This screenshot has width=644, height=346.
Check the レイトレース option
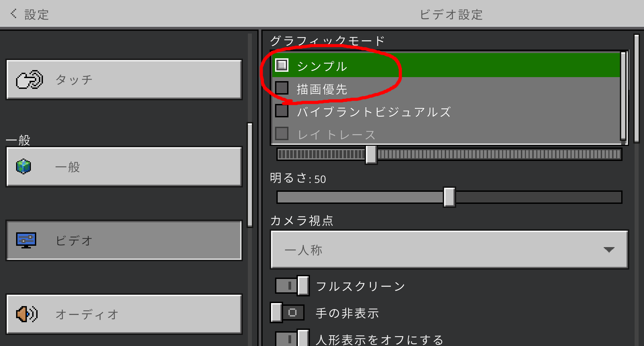click(282, 133)
